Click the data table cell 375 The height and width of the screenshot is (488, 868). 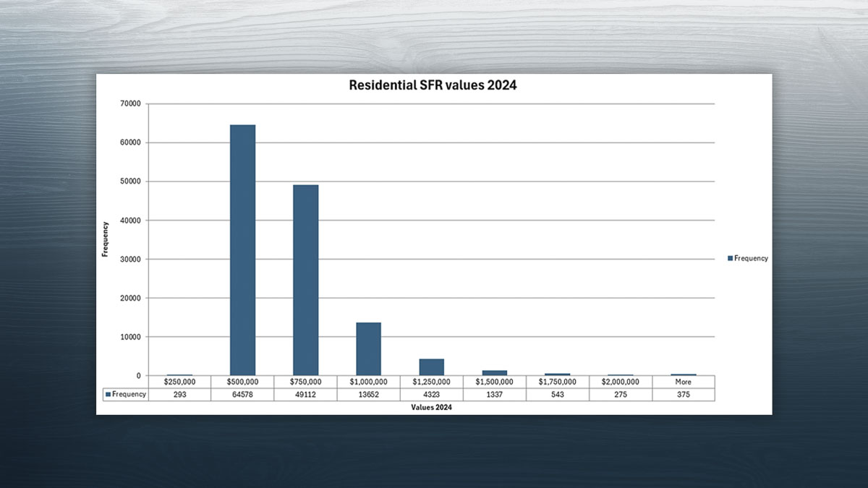click(683, 394)
